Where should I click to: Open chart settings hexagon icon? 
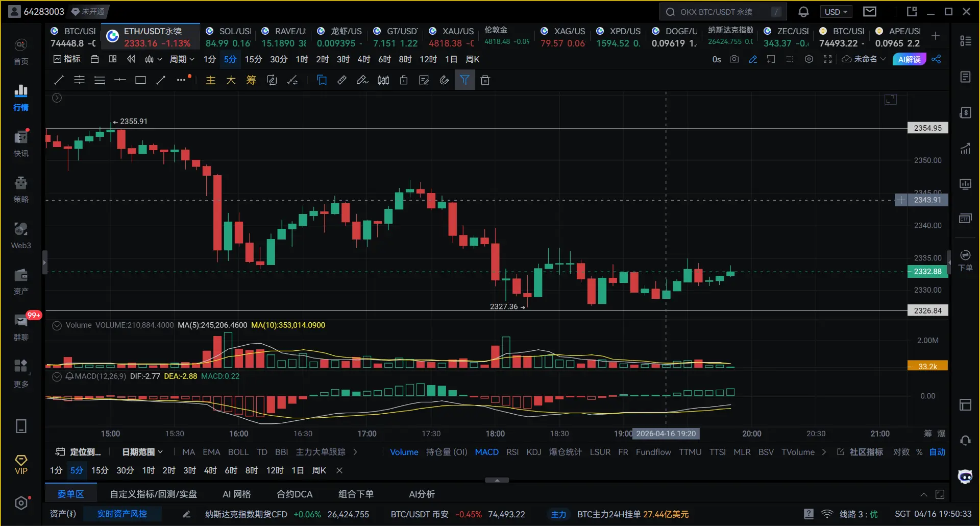[x=808, y=59]
